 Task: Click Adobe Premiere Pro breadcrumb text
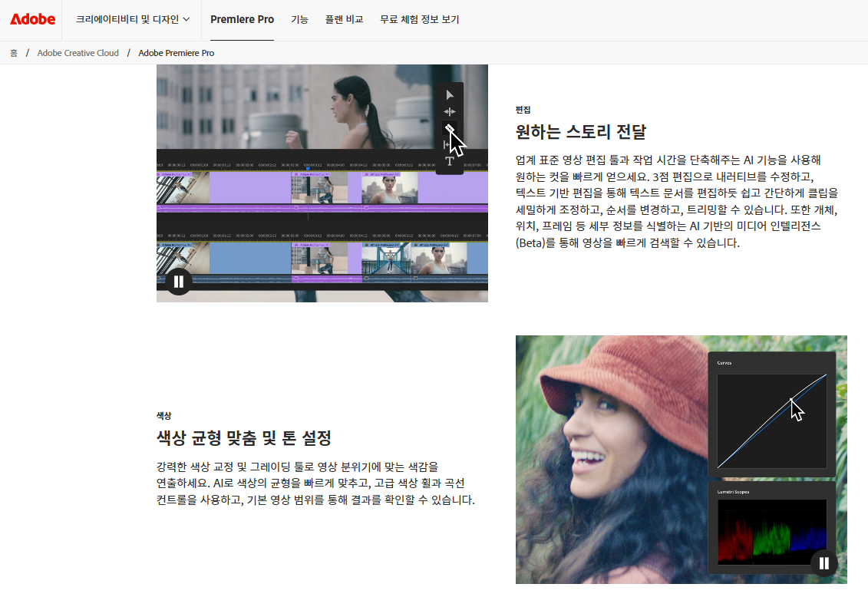176,53
